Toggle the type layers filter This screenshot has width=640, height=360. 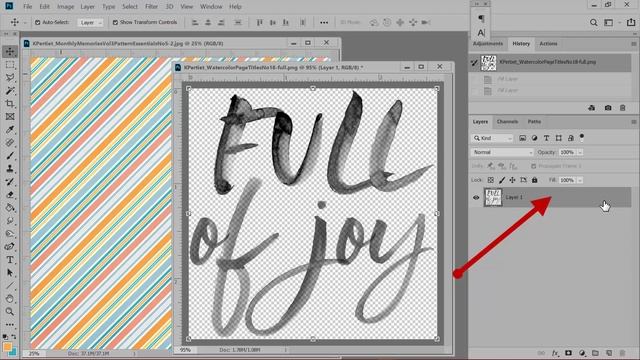[x=546, y=138]
